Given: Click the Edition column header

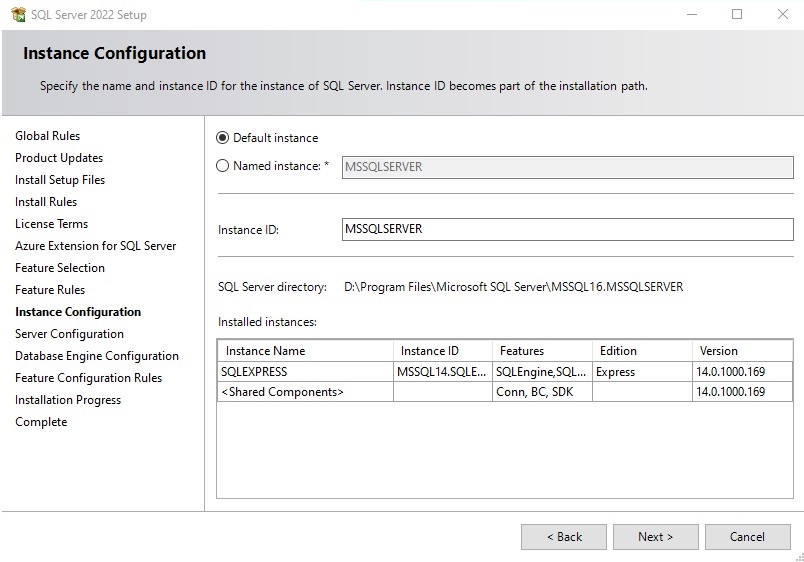Looking at the screenshot, I should (618, 351).
